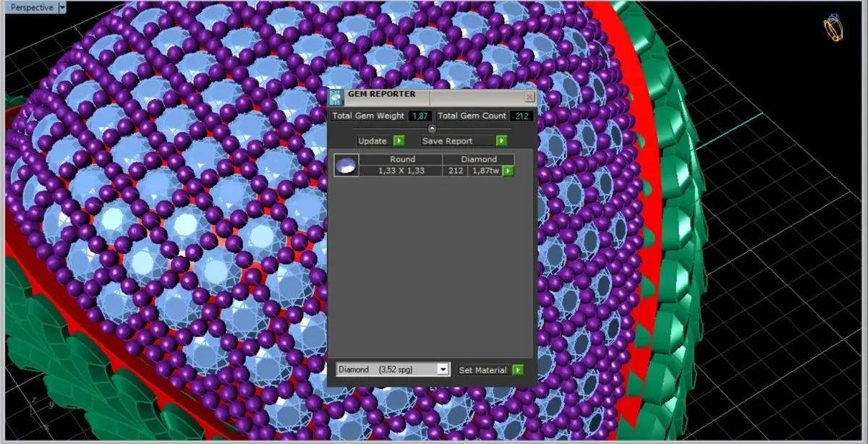Click the green arrow beside Set Material
Image resolution: width=868 pixels, height=444 pixels.
[518, 370]
